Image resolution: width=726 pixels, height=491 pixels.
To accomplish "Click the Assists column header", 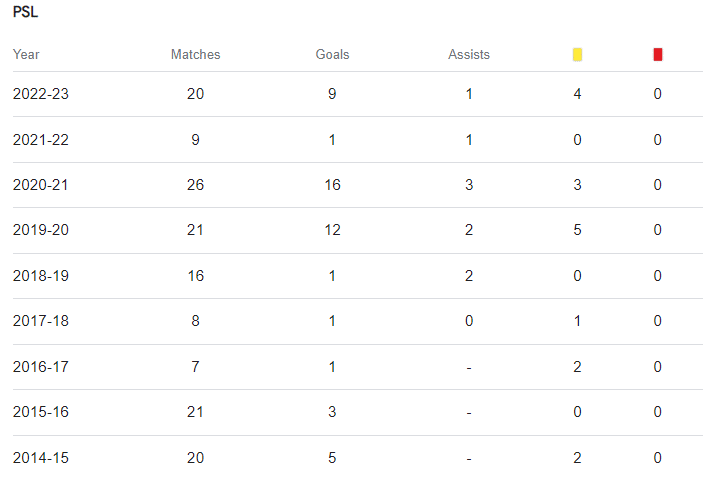I will tap(469, 55).
